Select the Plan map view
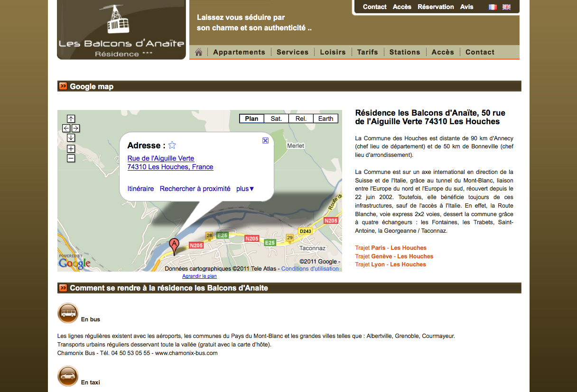 tap(251, 119)
